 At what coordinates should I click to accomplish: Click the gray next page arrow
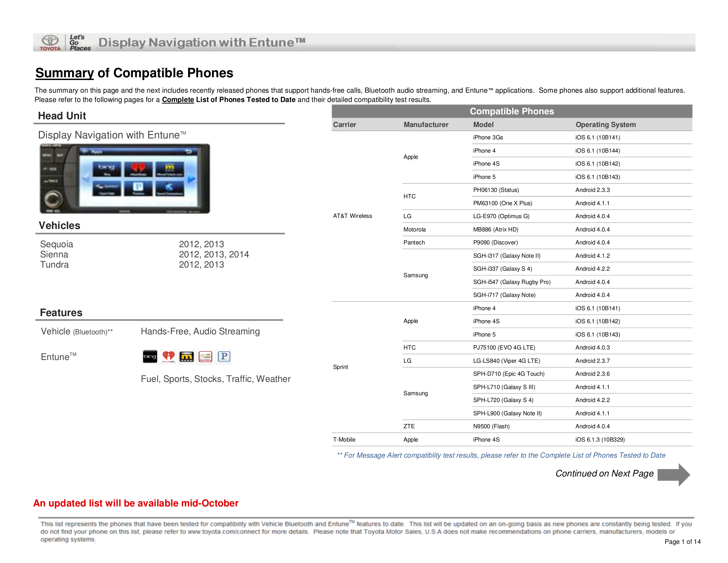point(673,474)
